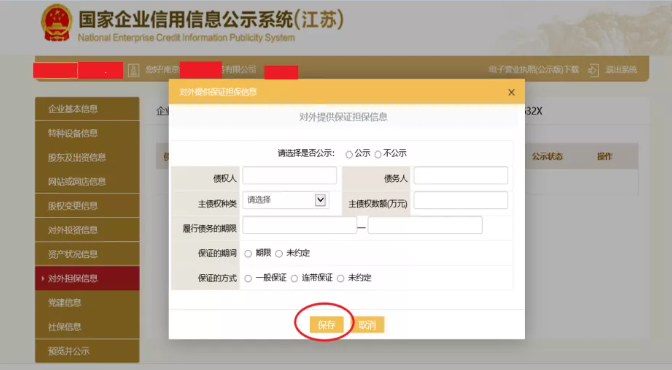Open 企业基本信息 in sidebar

pyautogui.click(x=87, y=109)
